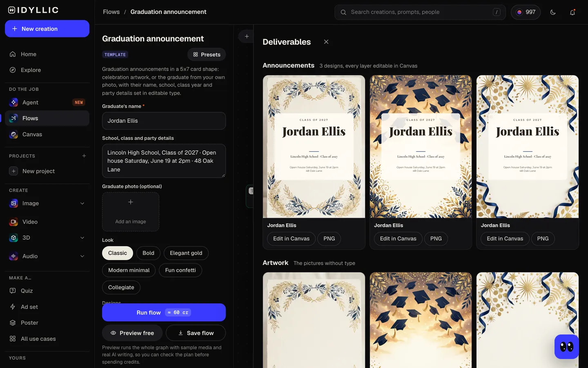Screen dimensions: 588x368
Task: Open the Flows sidebar item
Action: point(47,118)
